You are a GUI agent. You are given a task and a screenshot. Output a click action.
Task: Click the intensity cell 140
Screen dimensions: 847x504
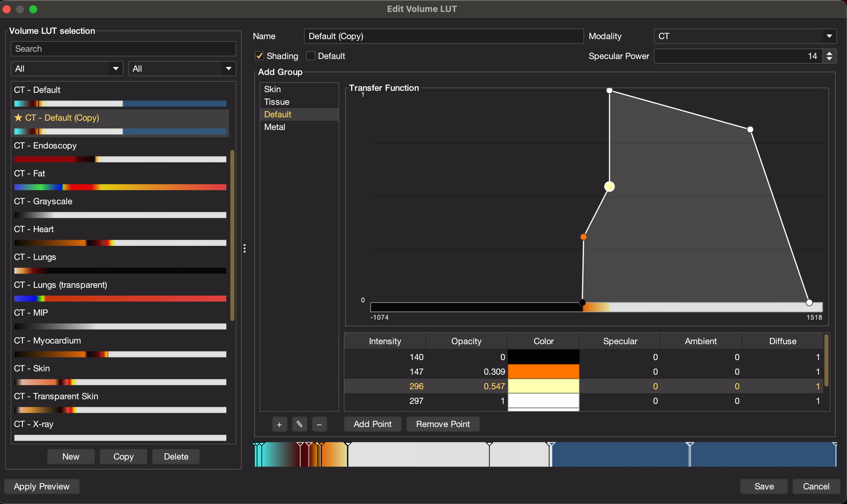point(385,357)
